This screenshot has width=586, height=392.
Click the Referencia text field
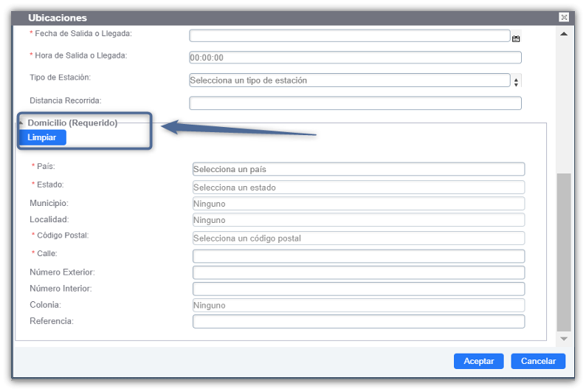click(x=359, y=322)
